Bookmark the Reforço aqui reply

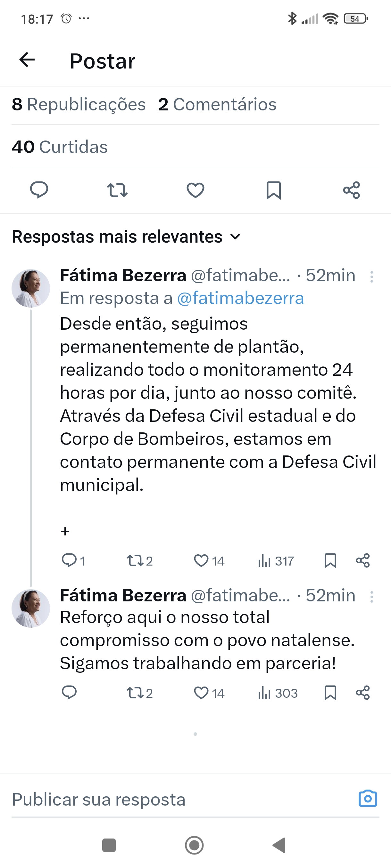(330, 693)
